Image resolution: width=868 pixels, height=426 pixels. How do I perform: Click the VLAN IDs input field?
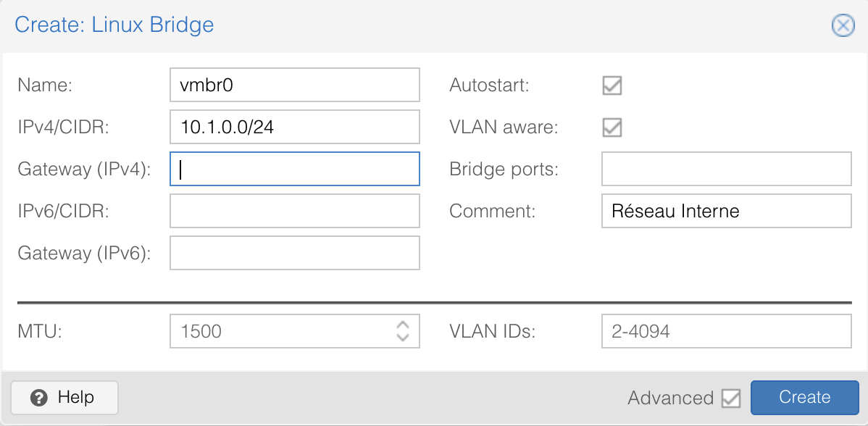(726, 332)
